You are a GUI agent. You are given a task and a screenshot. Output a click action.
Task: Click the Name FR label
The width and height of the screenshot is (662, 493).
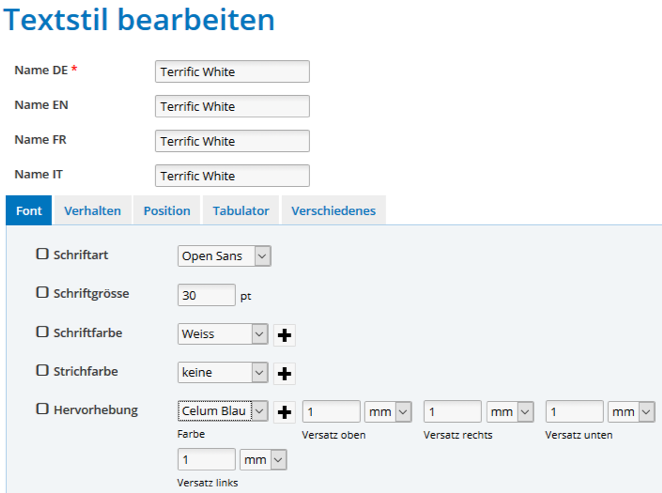coord(41,139)
